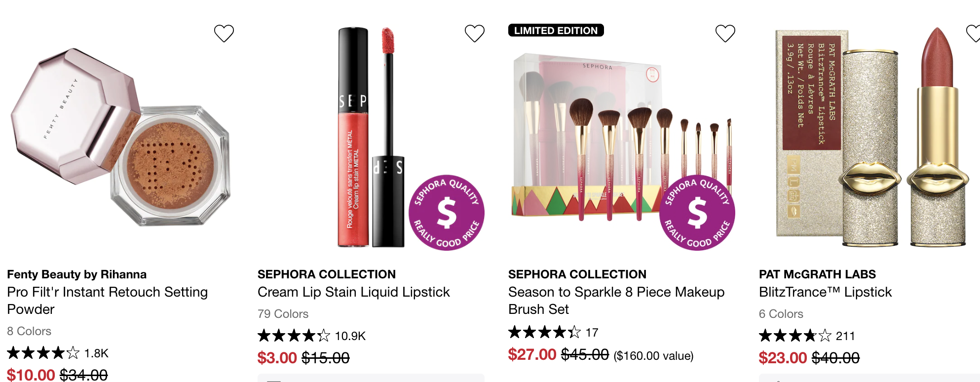View the 8 Piece Makeup Brush Set image
This screenshot has height=382, width=980.
[x=622, y=137]
